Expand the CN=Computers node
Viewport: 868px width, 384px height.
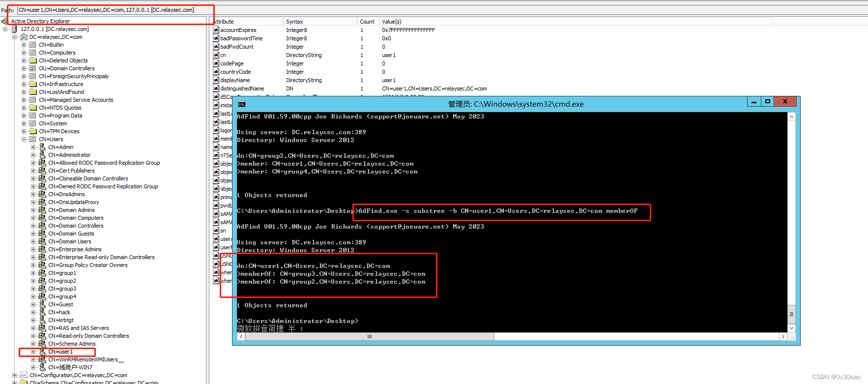[24, 53]
